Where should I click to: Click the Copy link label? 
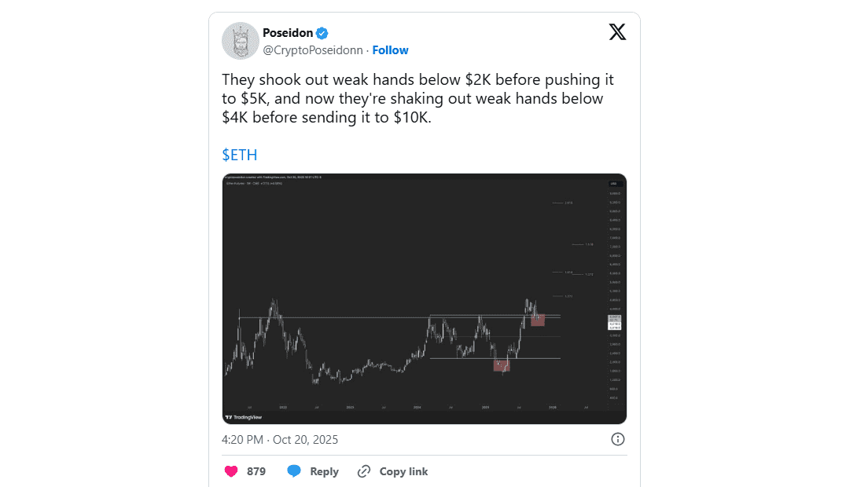[403, 471]
